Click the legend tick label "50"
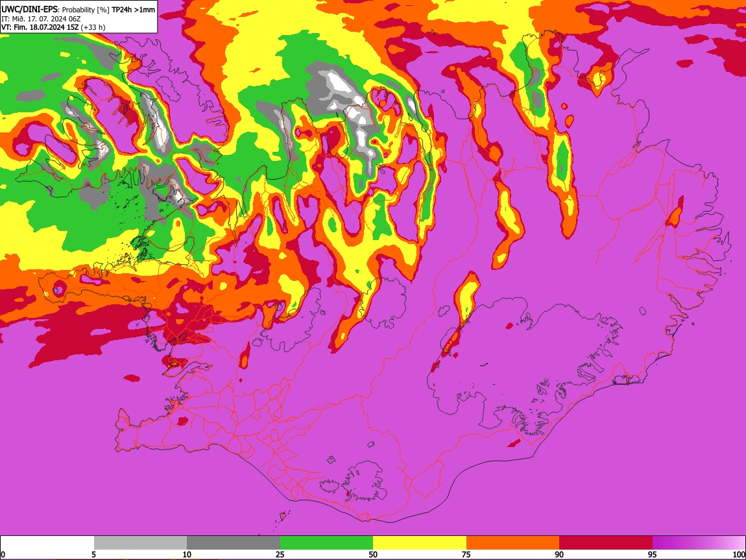Screen dimensions: 746x560 [x=373, y=555]
